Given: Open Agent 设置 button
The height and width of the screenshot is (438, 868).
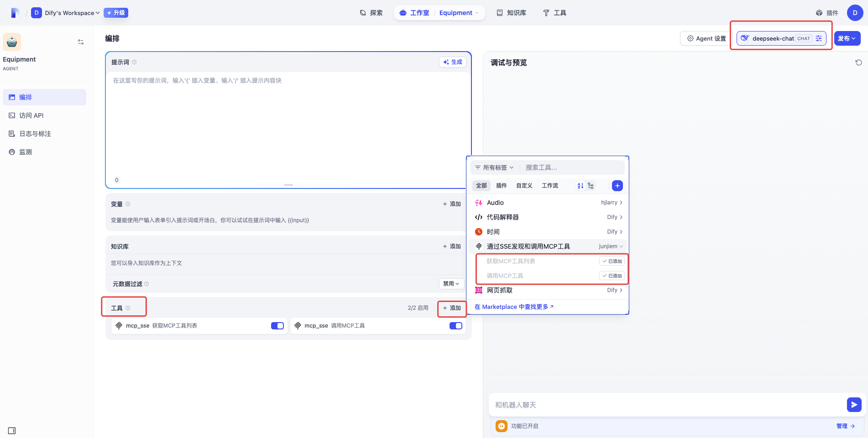Looking at the screenshot, I should (x=706, y=38).
